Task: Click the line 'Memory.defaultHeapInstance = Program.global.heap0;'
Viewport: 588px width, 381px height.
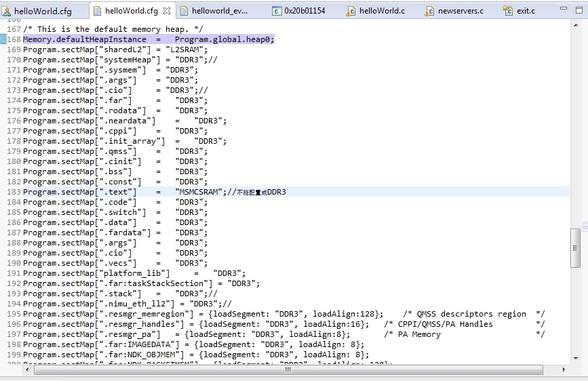Action: [149, 39]
